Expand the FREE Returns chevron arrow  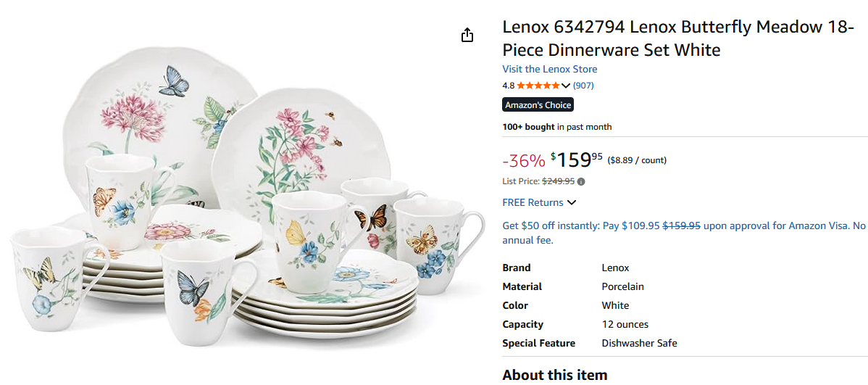coord(572,202)
